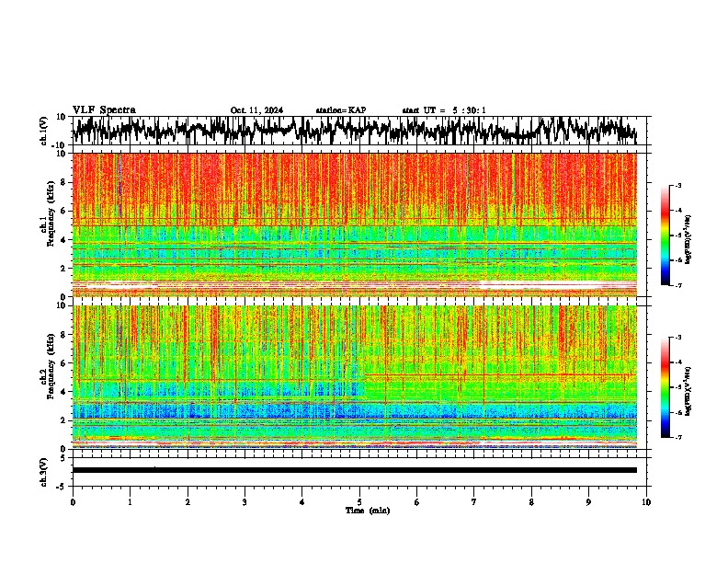Click tick label "7" on the Time axis
Screen dimensions: 728x563
(x=474, y=502)
